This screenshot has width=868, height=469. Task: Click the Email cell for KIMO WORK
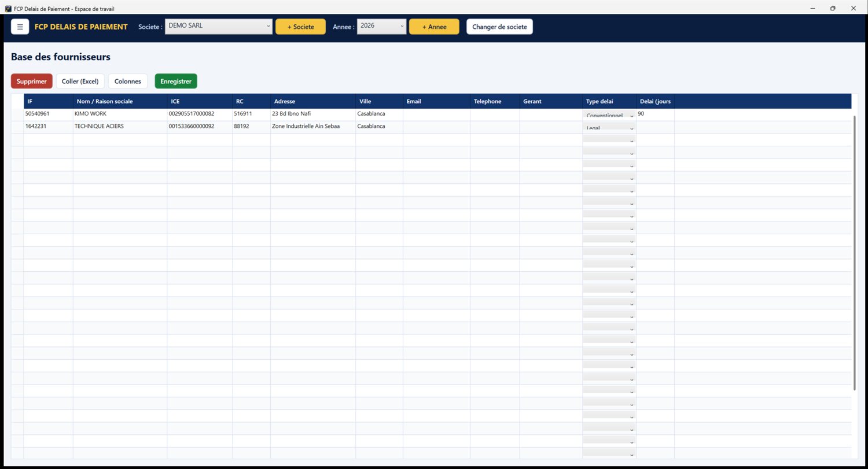click(x=436, y=115)
